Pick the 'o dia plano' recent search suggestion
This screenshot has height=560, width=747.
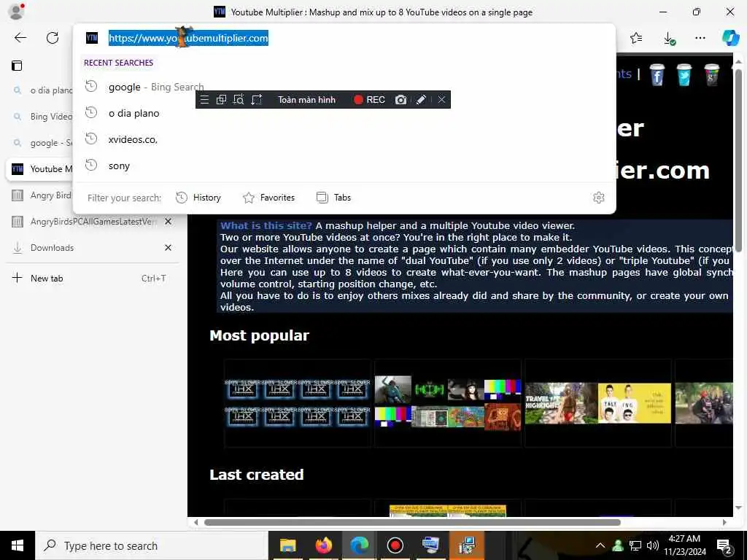pos(344,113)
